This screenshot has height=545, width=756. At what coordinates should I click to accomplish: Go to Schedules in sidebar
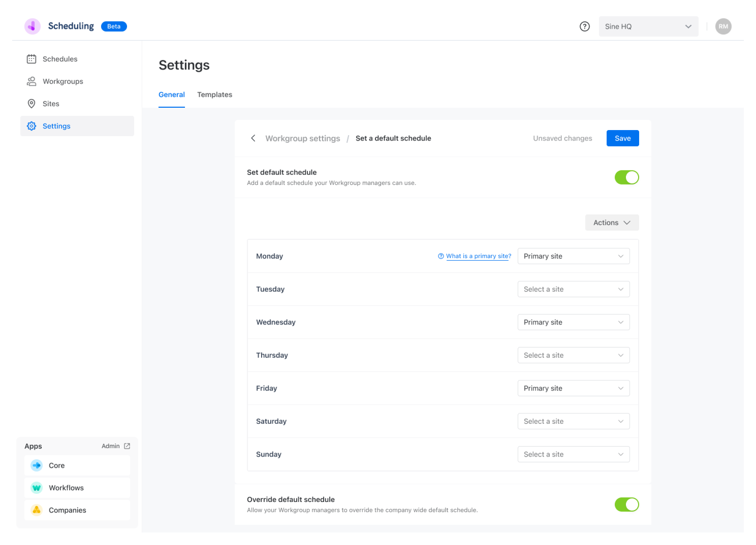pyautogui.click(x=77, y=59)
